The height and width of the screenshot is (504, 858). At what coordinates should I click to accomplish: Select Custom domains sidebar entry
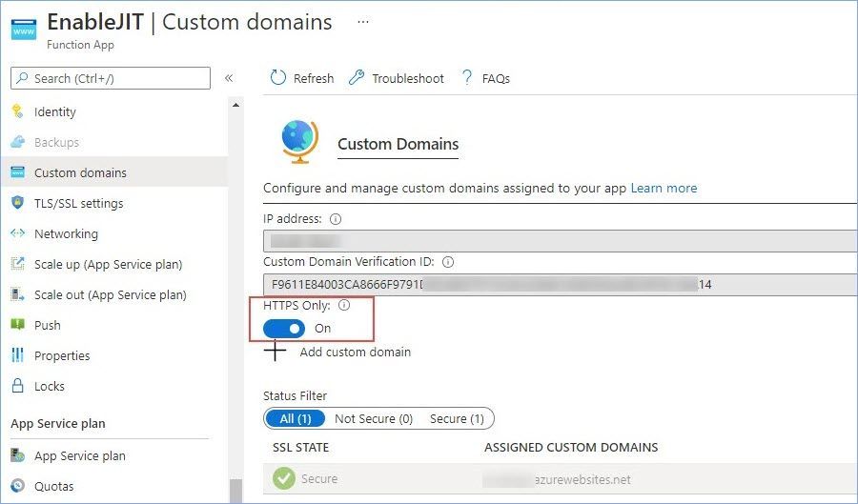point(115,172)
